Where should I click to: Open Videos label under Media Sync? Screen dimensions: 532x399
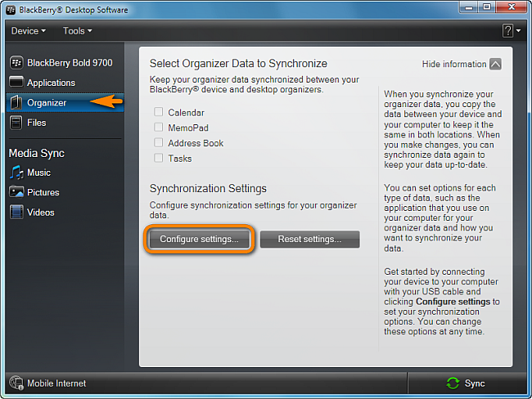click(x=41, y=213)
